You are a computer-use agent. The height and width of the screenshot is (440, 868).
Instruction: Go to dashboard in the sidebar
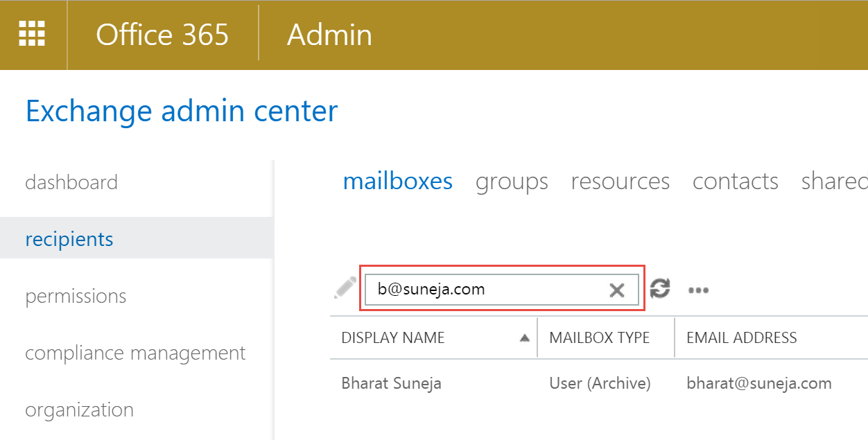tap(71, 182)
